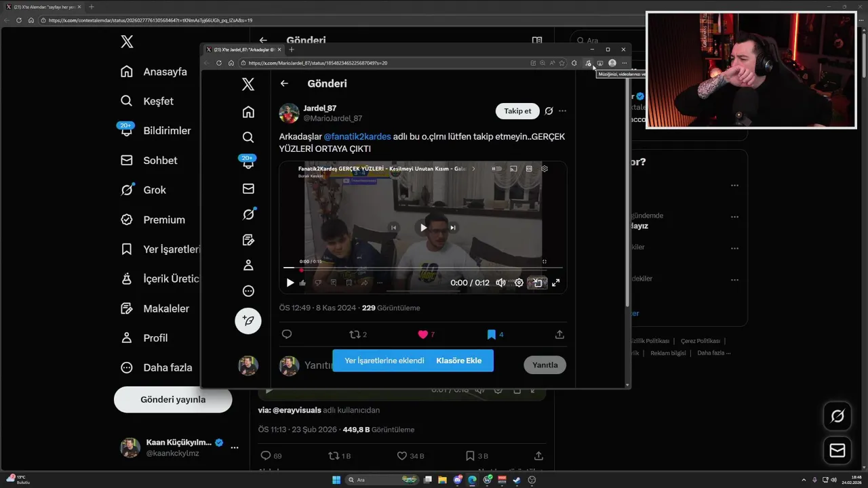Open Premium in the background X sidebar
868x488 pixels.
153,220
